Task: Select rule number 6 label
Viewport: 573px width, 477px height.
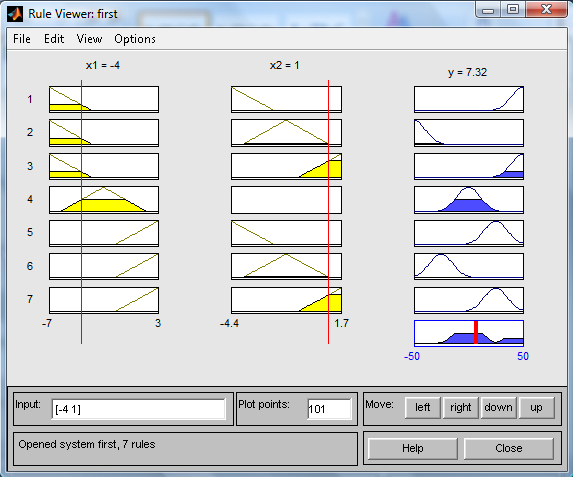Action: tap(30, 266)
